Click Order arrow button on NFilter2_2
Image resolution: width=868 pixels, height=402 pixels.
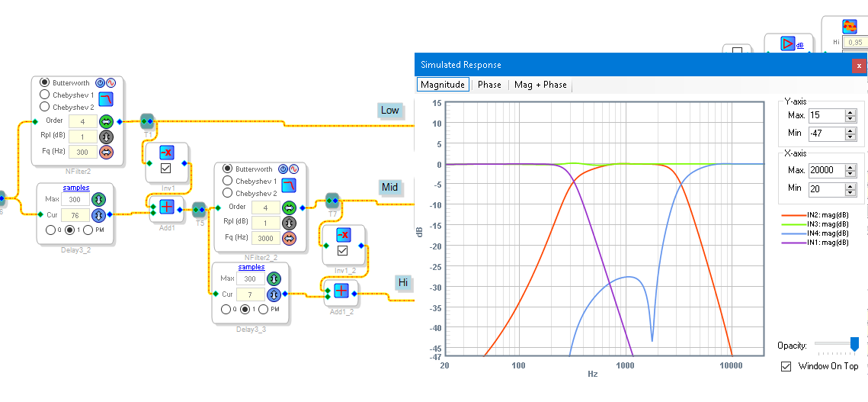point(288,207)
